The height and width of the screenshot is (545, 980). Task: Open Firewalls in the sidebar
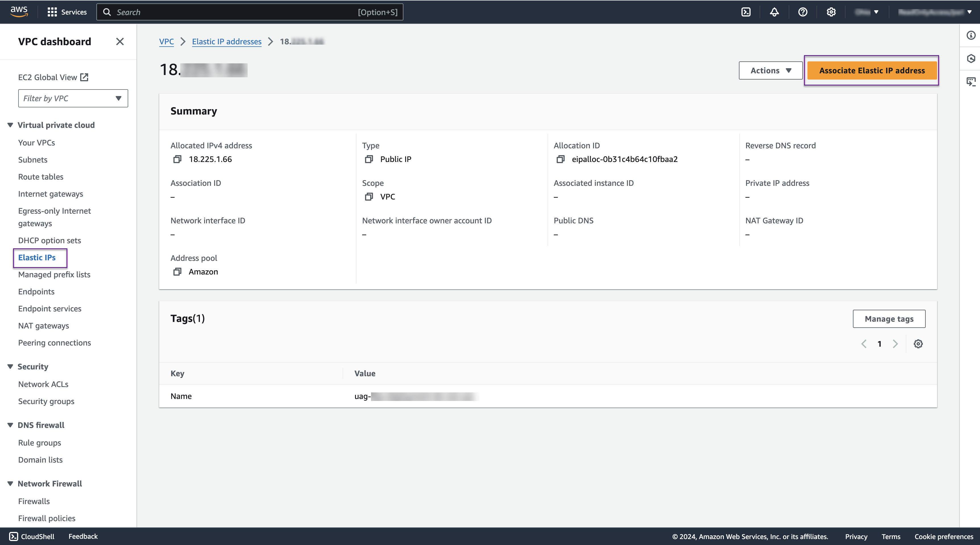pyautogui.click(x=34, y=501)
